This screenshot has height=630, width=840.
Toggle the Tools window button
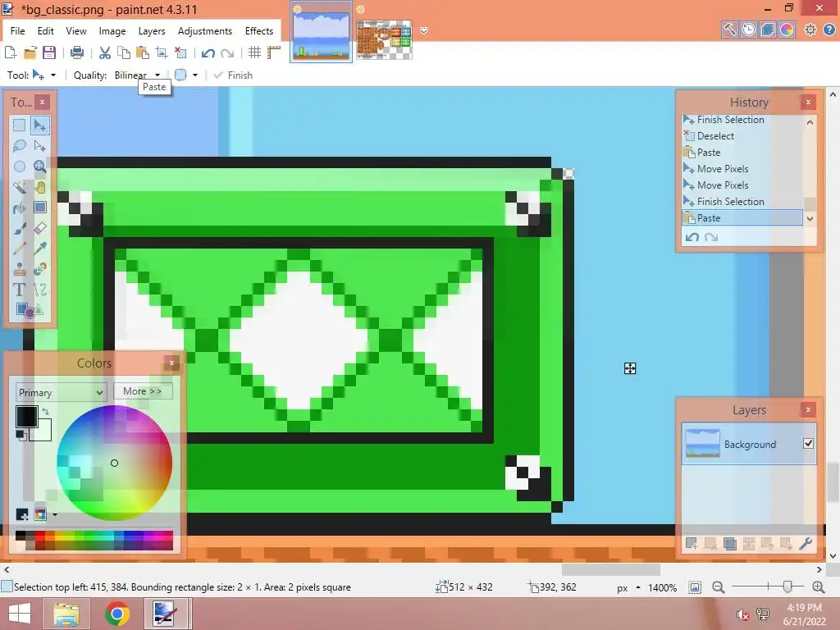(x=729, y=30)
